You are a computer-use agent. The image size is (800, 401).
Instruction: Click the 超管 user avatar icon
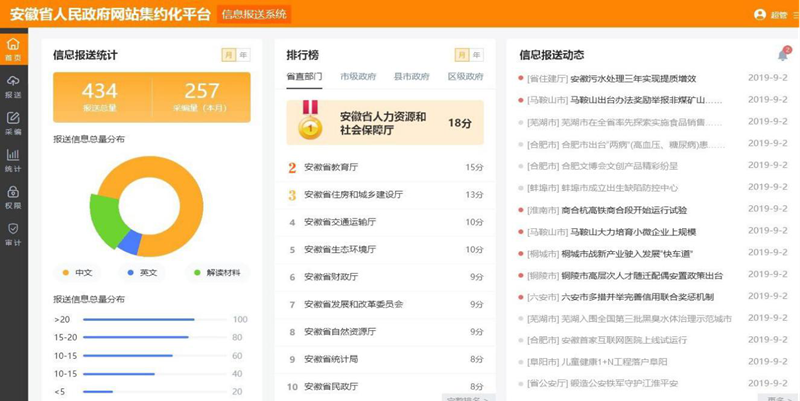click(760, 14)
